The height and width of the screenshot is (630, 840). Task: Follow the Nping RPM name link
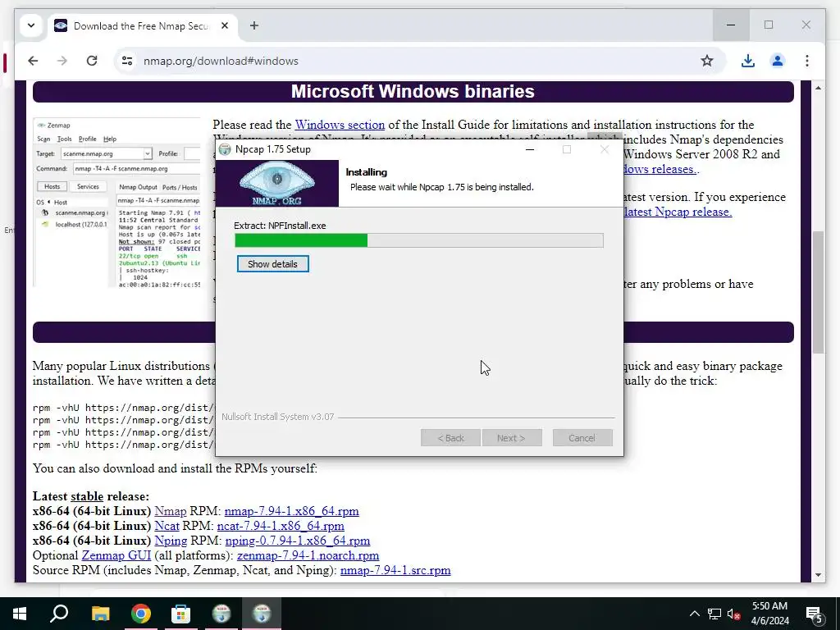tap(171, 541)
